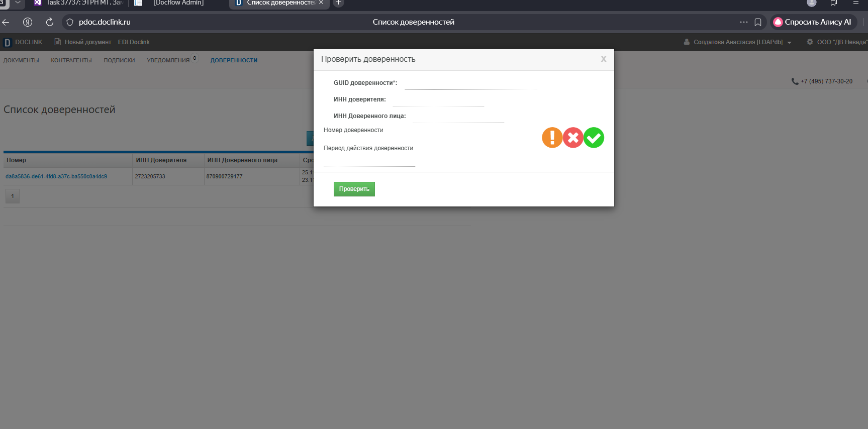Click the site protection shield icon

pos(70,22)
